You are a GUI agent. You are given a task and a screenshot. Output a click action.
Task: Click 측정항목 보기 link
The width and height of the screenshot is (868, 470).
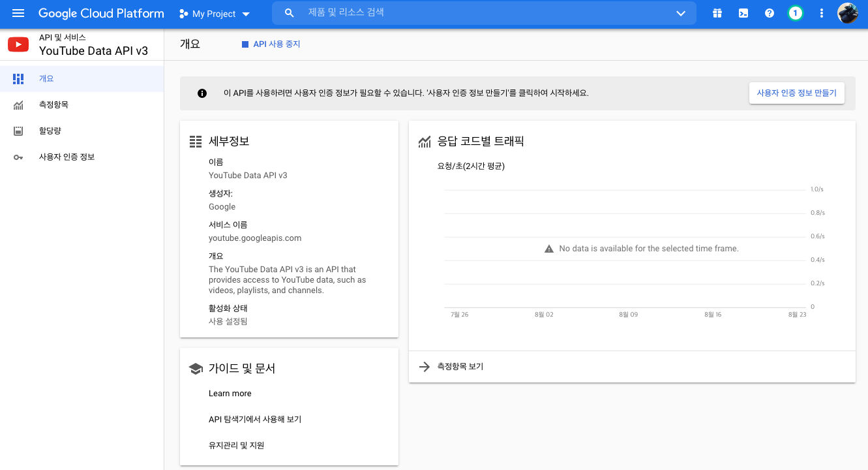click(460, 367)
